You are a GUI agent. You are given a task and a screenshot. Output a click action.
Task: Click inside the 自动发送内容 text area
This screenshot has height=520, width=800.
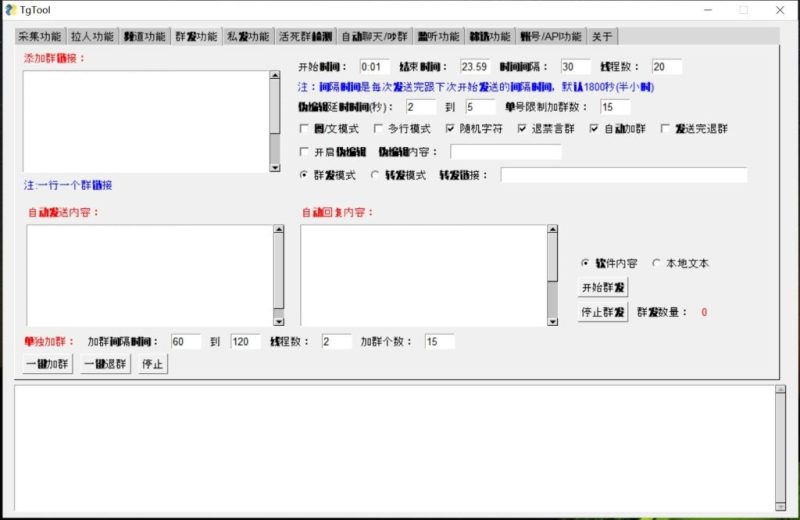[150, 276]
